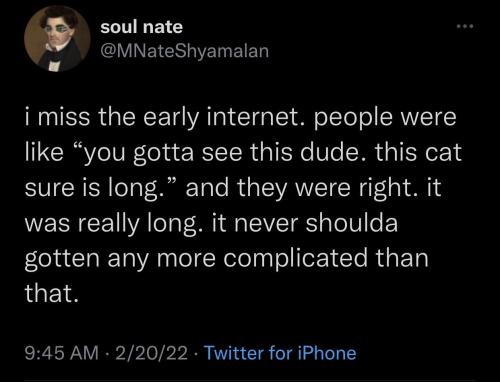Image resolution: width=500 pixels, height=382 pixels.
Task: Visit the @MNateShyamalan handle link
Action: tap(185, 51)
